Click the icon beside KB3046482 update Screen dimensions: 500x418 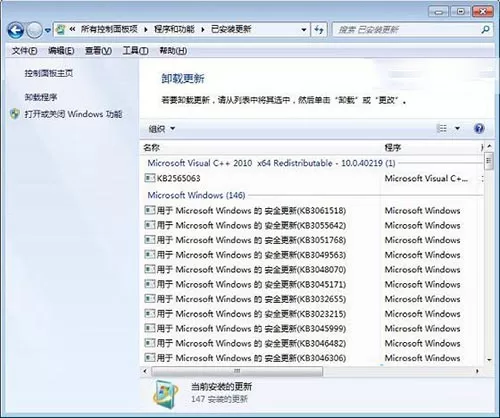150,343
